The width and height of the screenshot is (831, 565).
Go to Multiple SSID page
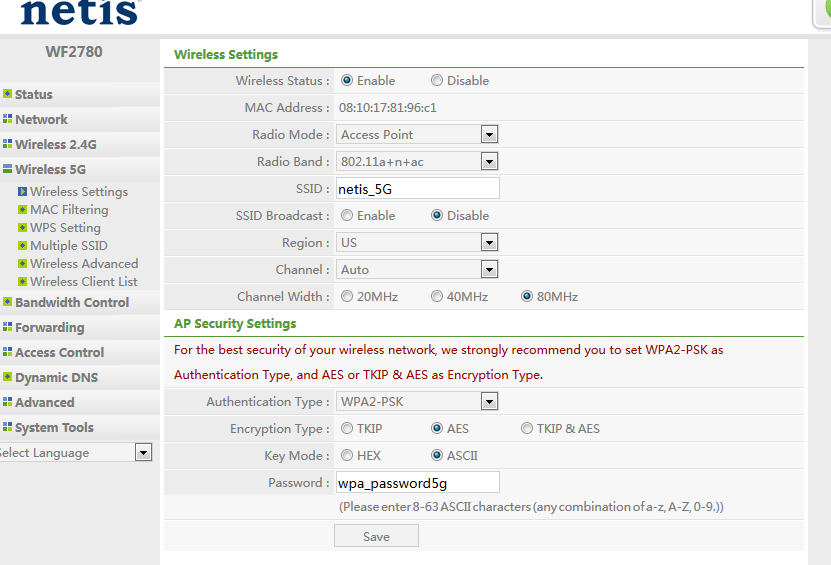coord(69,245)
